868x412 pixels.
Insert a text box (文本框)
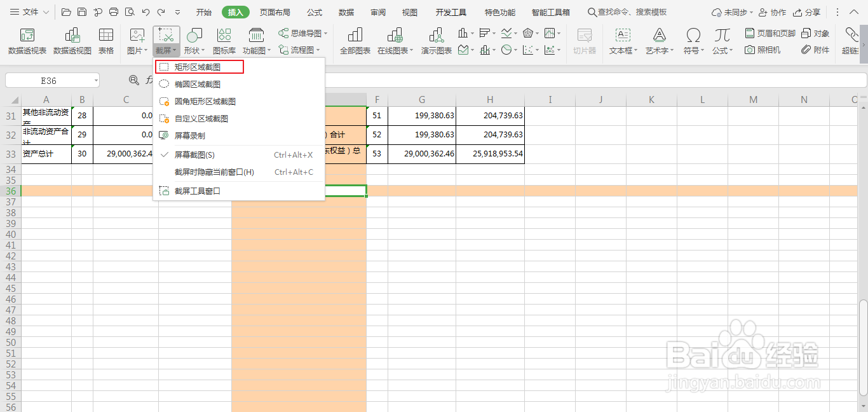point(623,41)
